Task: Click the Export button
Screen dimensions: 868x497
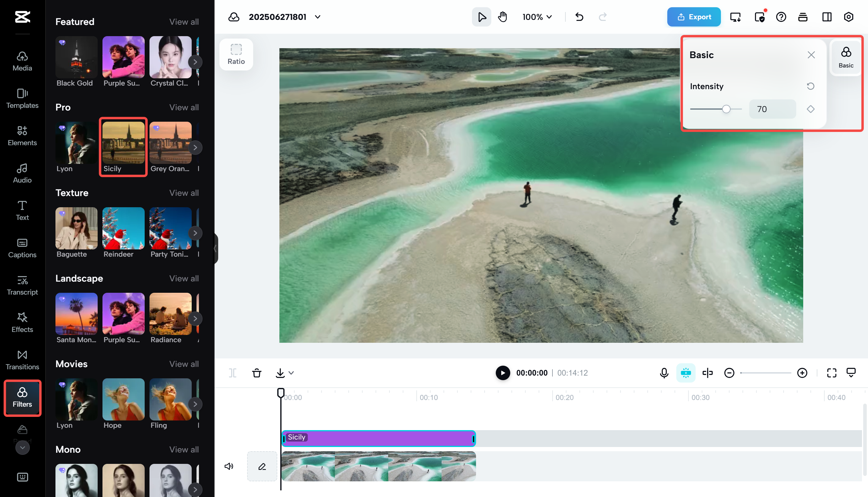Action: (694, 17)
